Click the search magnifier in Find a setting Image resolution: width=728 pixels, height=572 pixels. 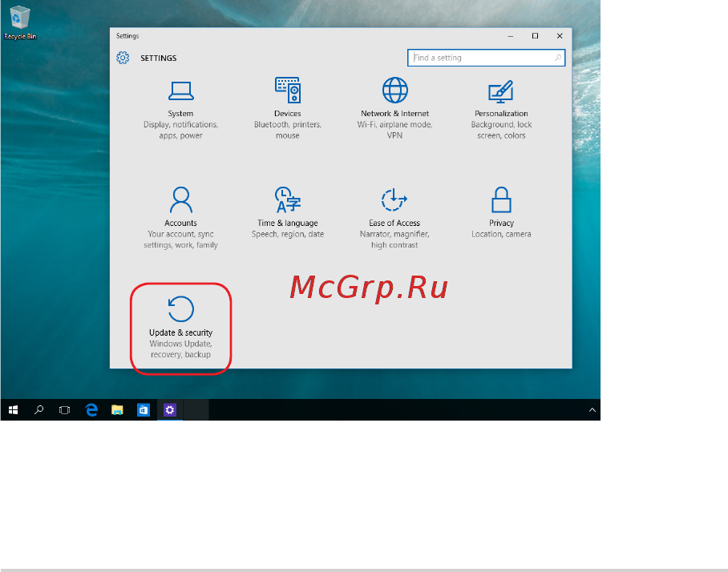(557, 58)
